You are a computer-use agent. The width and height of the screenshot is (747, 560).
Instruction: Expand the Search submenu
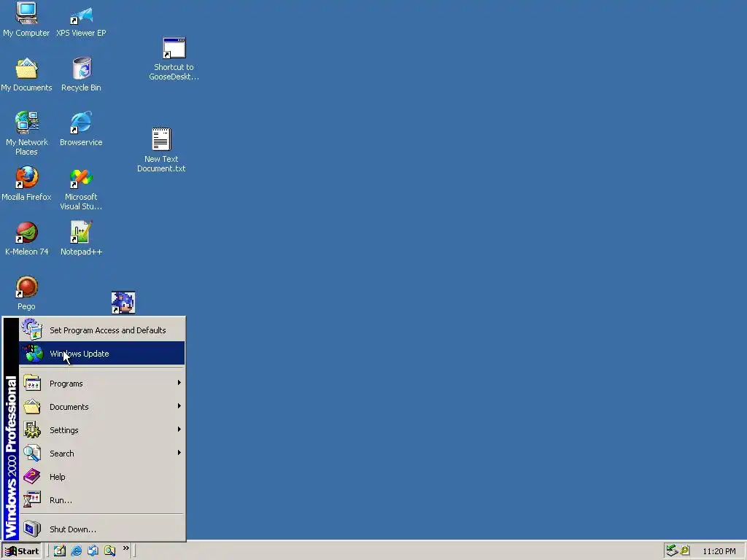[101, 454]
